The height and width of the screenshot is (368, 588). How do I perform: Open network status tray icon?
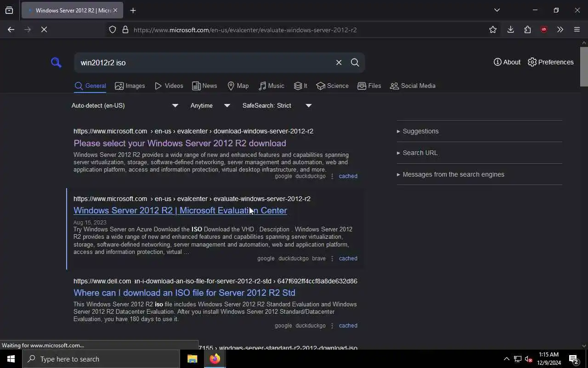pyautogui.click(x=518, y=359)
